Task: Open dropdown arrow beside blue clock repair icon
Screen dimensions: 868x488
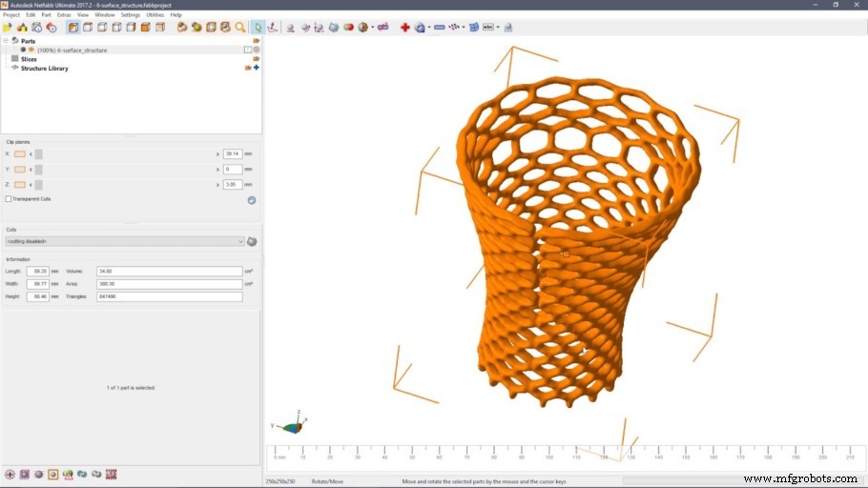Action: (429, 27)
